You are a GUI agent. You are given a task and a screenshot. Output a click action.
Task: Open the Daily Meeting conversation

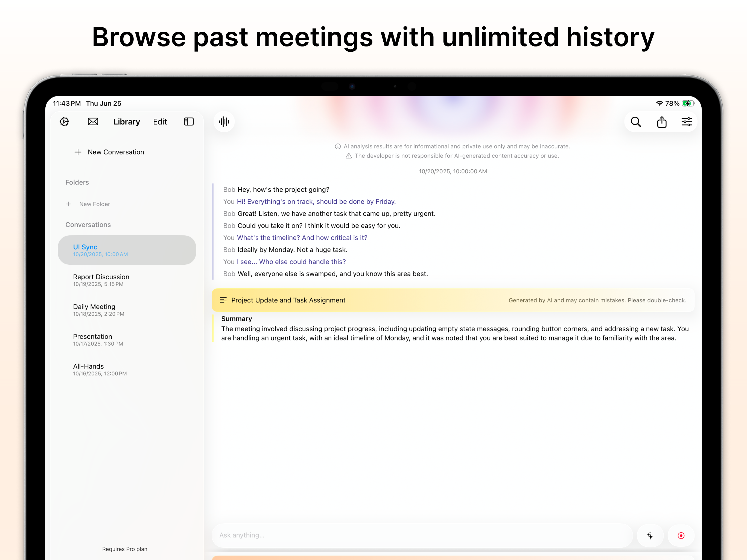[127, 310]
